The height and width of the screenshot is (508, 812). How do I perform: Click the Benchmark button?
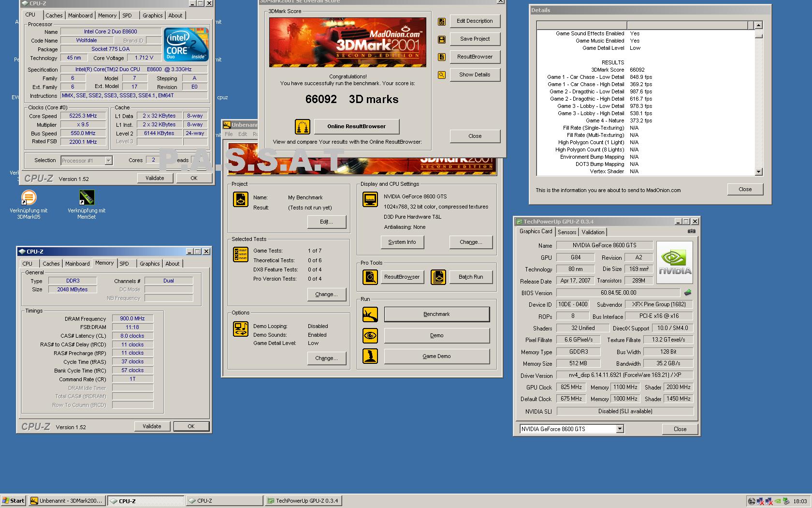[437, 314]
